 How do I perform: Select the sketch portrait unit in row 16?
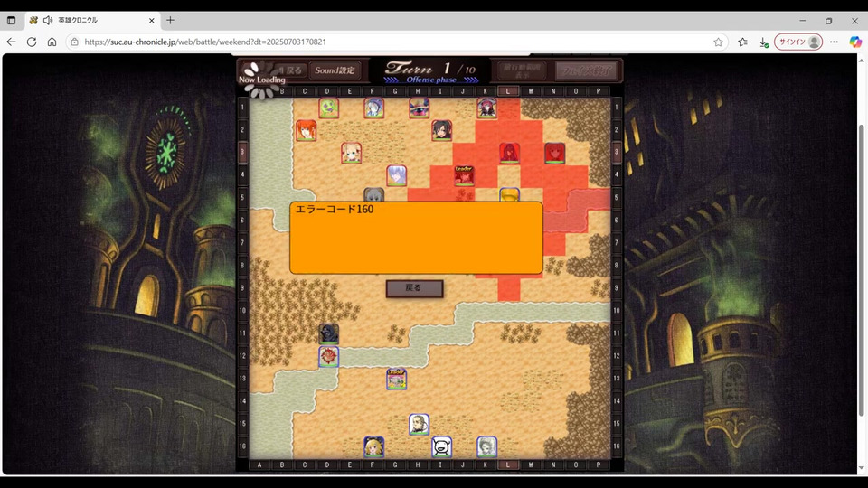[x=486, y=447]
